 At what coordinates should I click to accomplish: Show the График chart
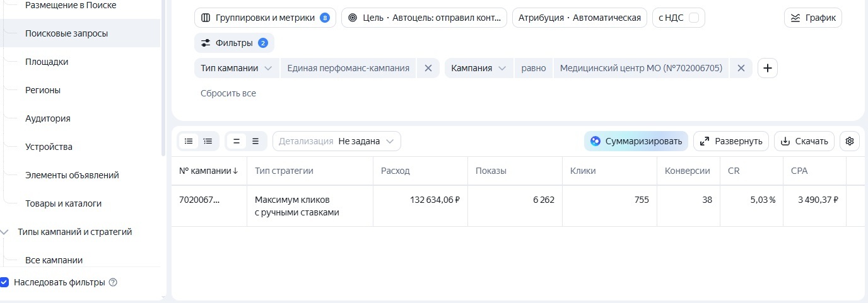(813, 18)
